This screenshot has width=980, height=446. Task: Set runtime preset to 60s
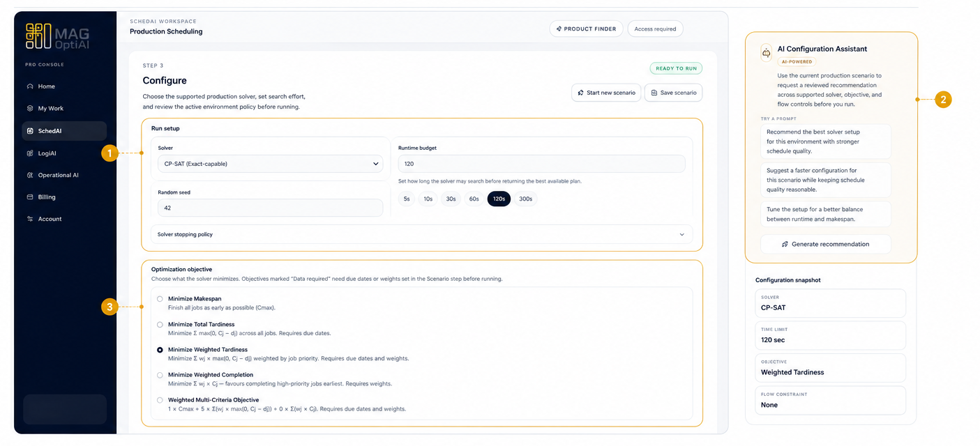tap(474, 199)
